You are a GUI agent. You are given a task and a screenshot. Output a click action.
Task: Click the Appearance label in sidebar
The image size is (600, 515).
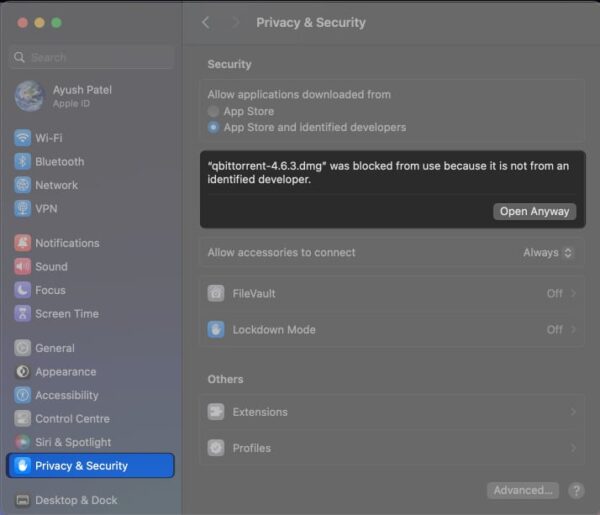[x=65, y=372]
